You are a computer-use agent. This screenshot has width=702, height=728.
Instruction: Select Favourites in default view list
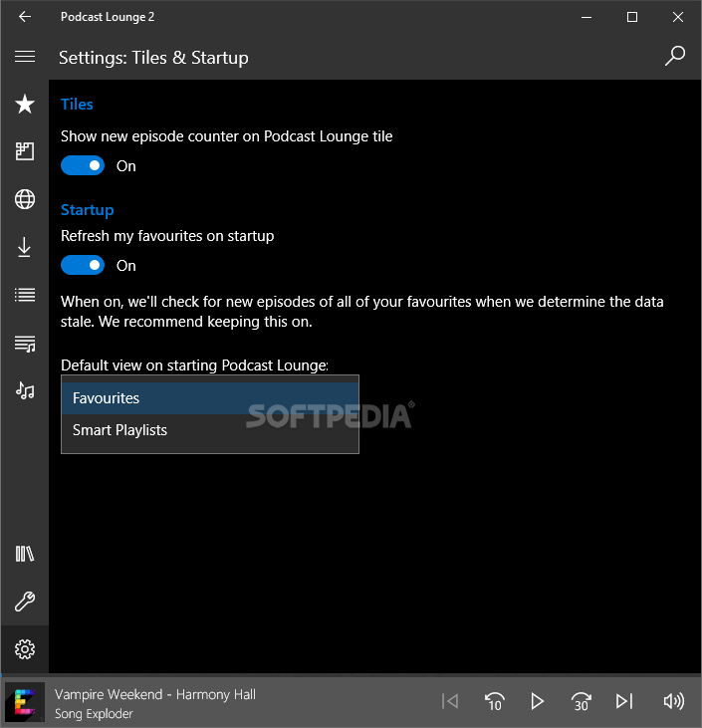[x=210, y=398]
